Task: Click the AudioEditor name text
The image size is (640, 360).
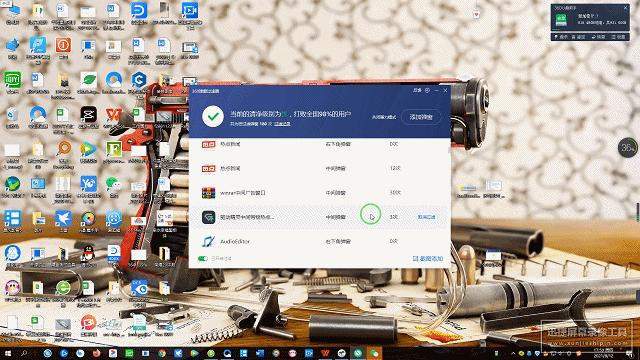Action: [x=235, y=242]
